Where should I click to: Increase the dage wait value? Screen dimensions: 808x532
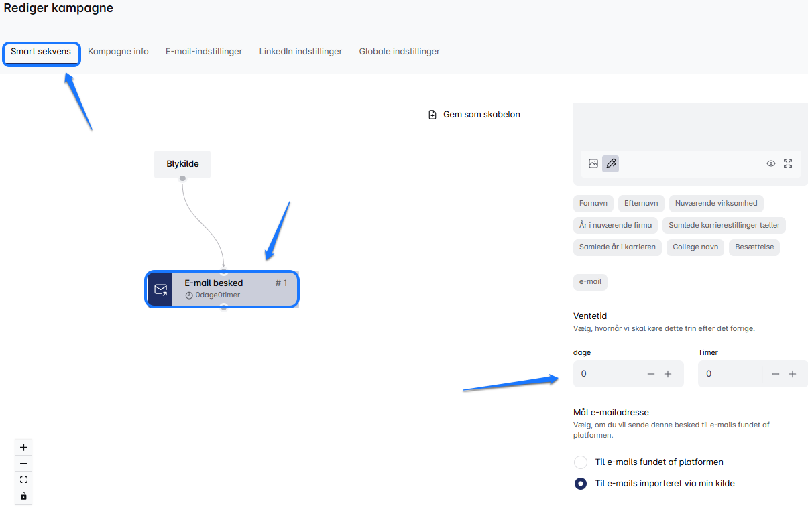[x=668, y=374]
